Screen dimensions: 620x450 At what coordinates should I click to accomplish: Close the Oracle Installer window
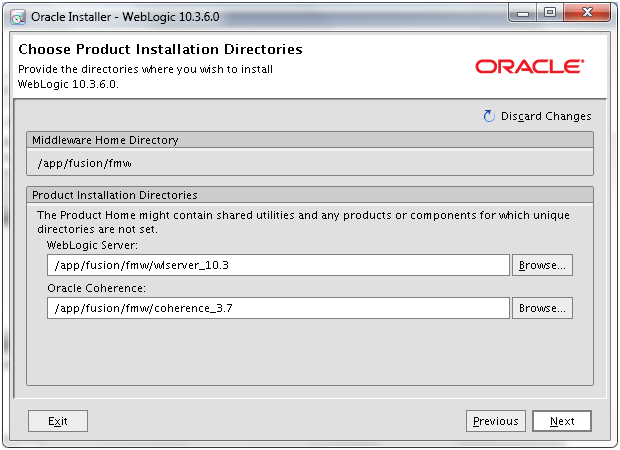(x=587, y=13)
